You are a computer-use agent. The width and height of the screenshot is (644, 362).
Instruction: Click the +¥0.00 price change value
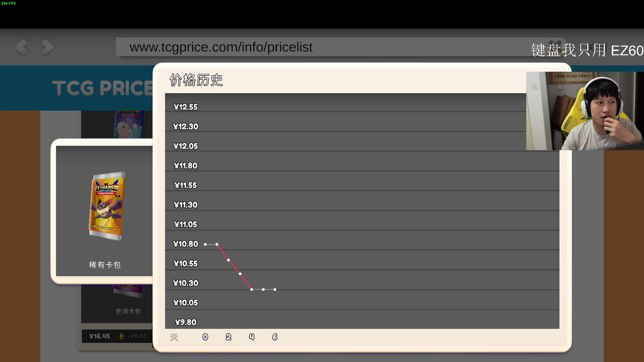pyautogui.click(x=137, y=336)
